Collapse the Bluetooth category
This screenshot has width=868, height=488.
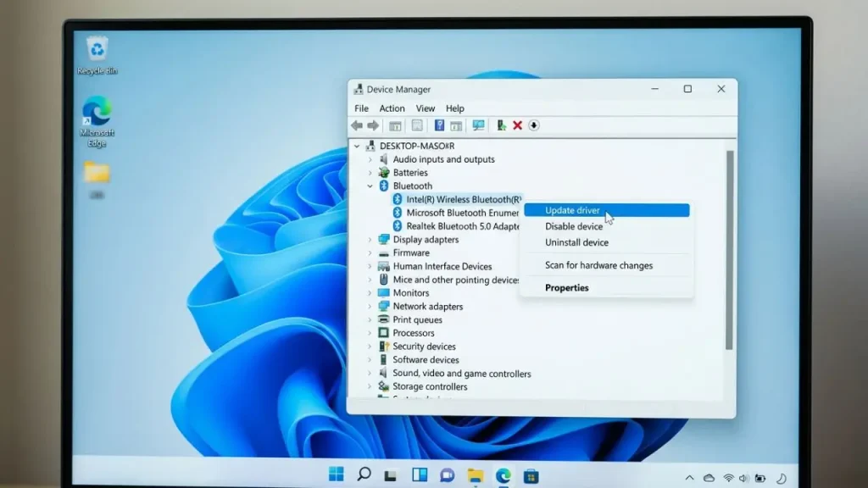[x=370, y=186]
